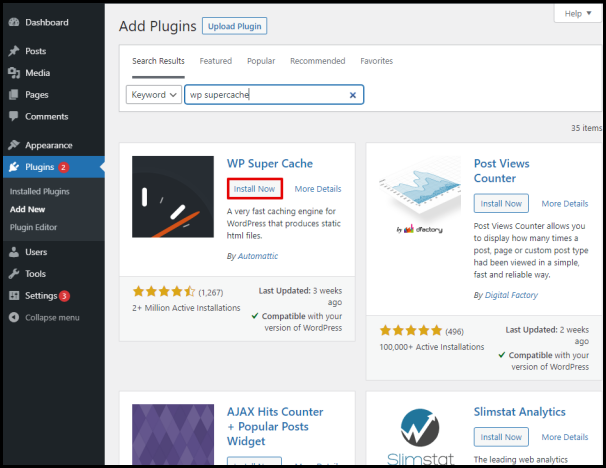Click the WP Super Cache star rating
Viewport: 606px width, 468px height.
[x=164, y=291]
